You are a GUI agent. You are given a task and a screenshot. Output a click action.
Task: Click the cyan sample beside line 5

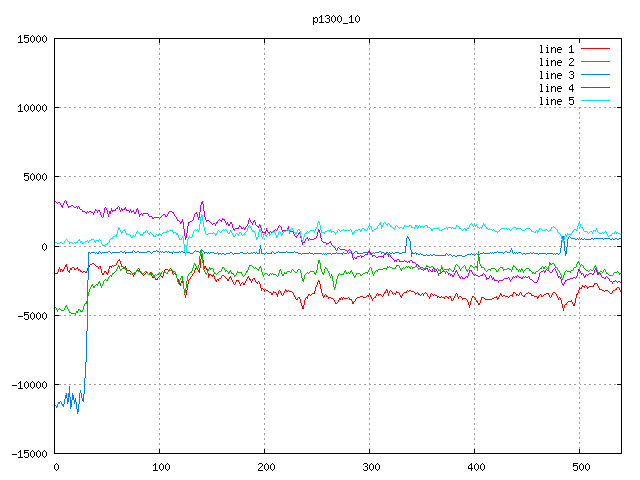(x=595, y=101)
